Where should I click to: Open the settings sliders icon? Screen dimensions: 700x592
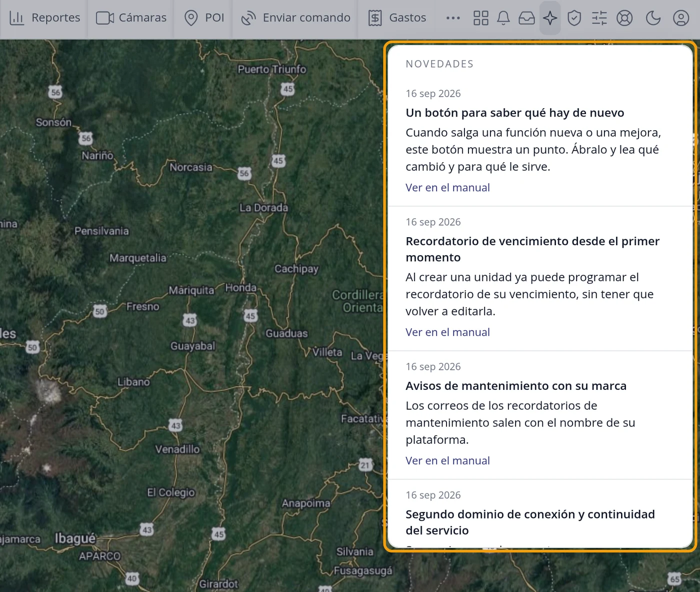[599, 18]
